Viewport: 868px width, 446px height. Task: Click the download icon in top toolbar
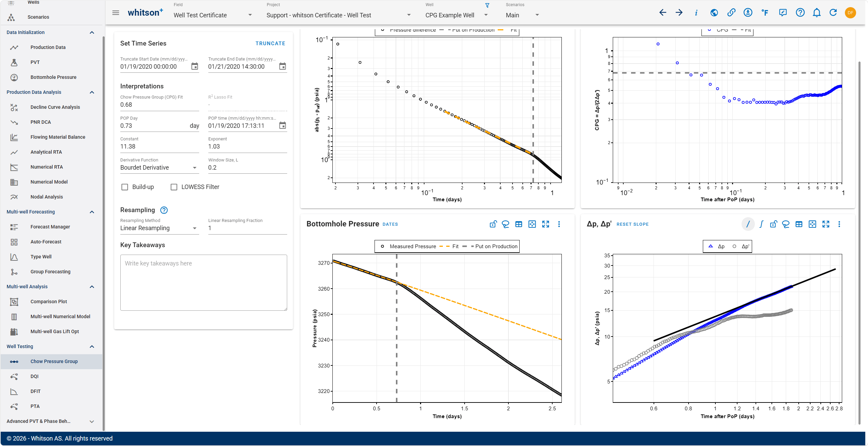[x=748, y=13]
